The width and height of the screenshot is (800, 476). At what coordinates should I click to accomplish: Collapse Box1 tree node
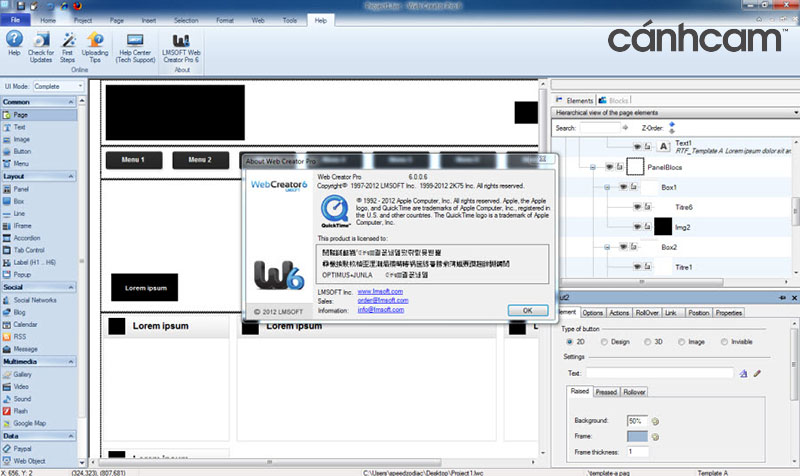607,187
